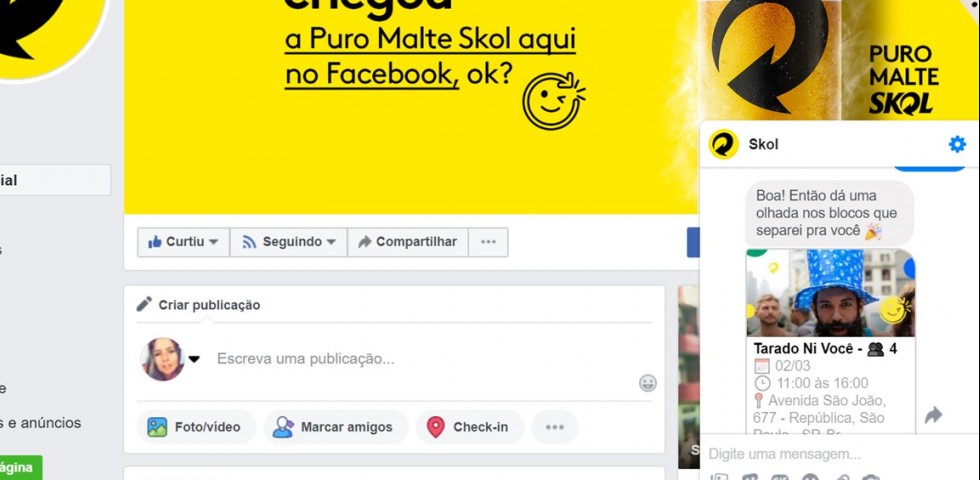The width and height of the screenshot is (980, 480).
Task: Click the Skol logo in the chat header
Action: [724, 144]
